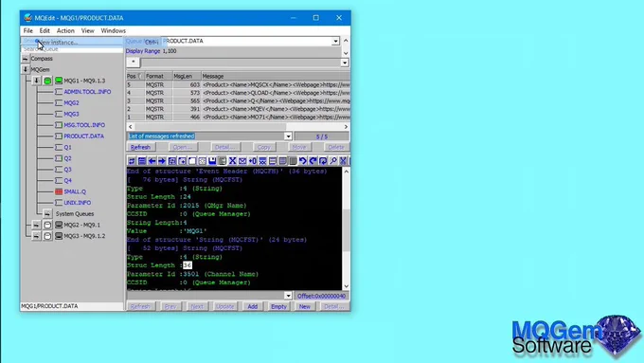Click the New button

click(305, 307)
